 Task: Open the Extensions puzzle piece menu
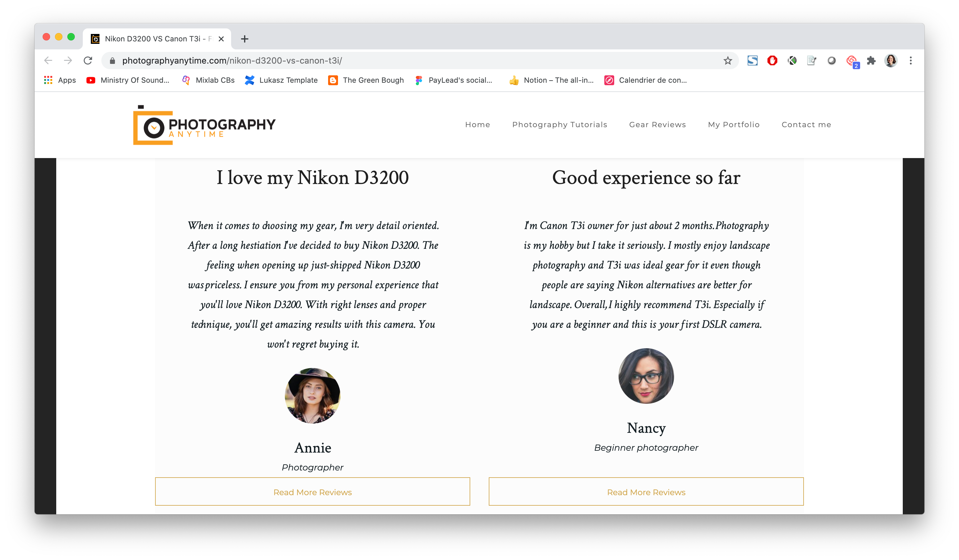(871, 61)
